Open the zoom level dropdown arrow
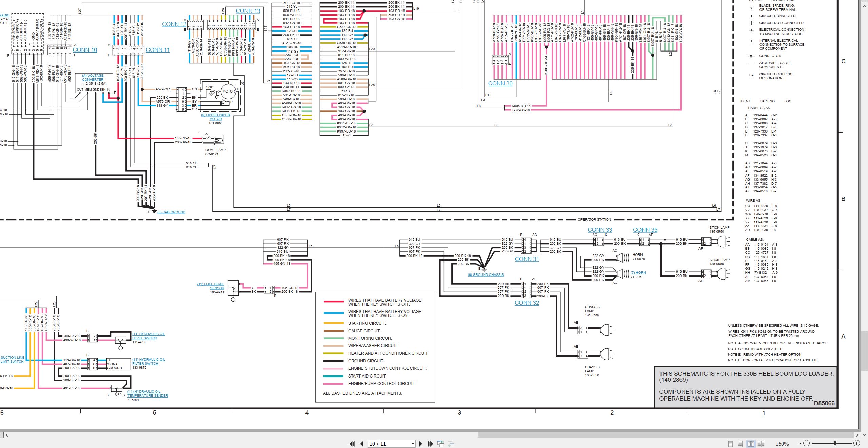Viewport: 868px width, 448px height. coord(800,444)
